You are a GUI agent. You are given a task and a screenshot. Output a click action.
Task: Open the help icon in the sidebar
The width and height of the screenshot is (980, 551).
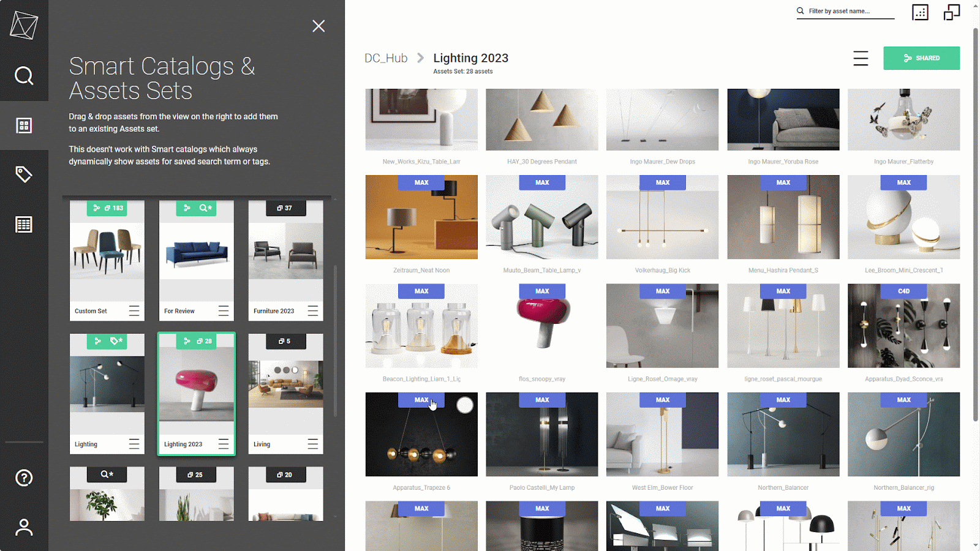pos(24,478)
